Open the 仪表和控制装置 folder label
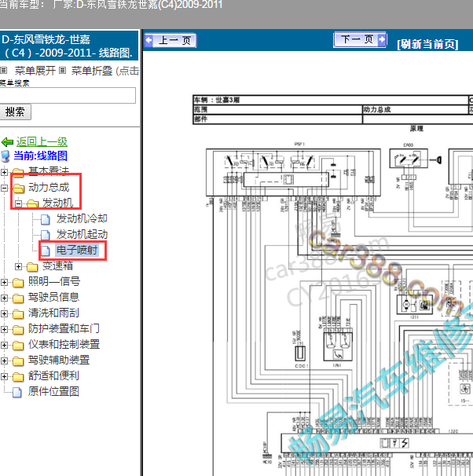This screenshot has height=476, width=473. point(64,345)
